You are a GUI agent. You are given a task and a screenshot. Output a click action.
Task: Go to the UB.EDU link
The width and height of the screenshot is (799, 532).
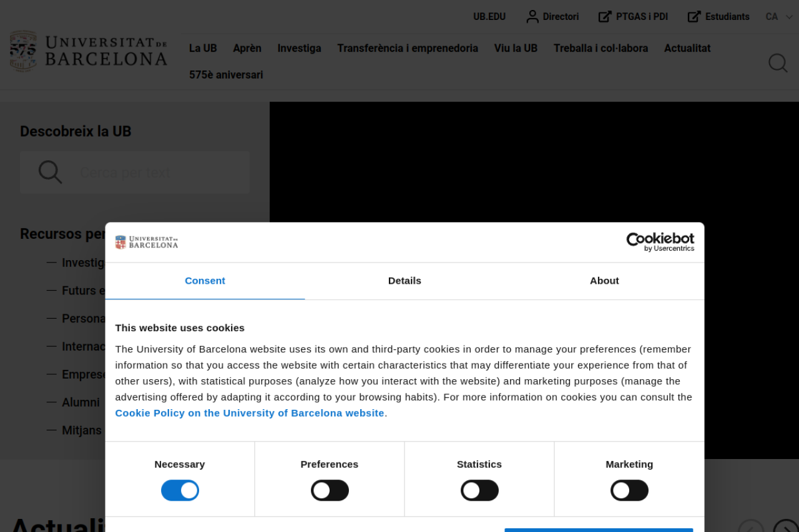click(x=489, y=17)
